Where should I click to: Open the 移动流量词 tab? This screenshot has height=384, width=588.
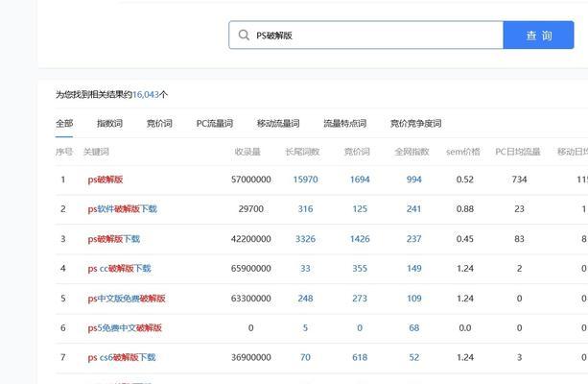point(278,124)
